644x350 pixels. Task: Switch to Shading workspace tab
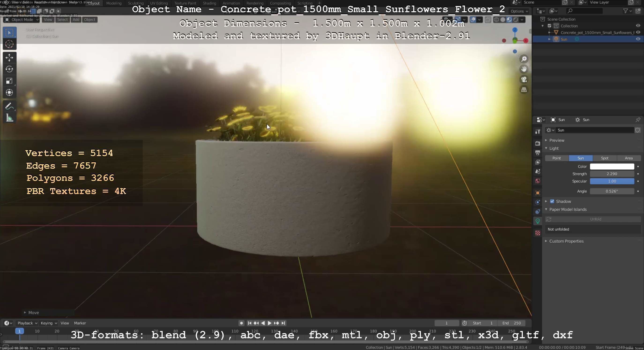pos(209,3)
